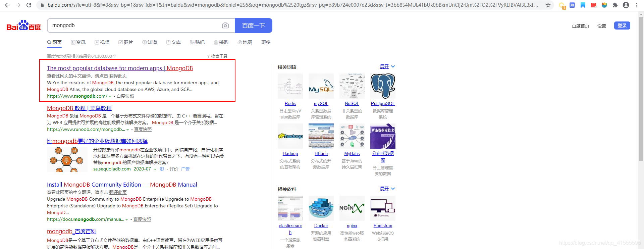Screen dimensions: 644x249
Task: Click the Baidu logo
Action: click(x=23, y=26)
